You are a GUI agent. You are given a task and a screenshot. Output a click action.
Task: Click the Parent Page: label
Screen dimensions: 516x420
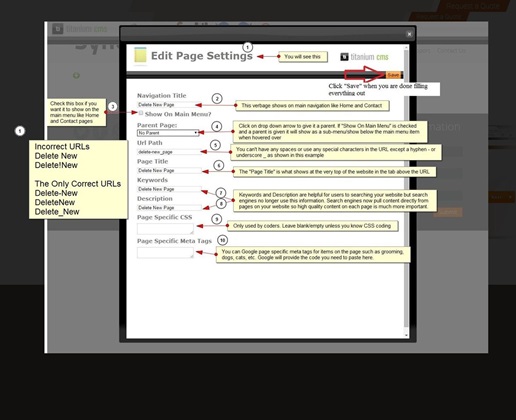pyautogui.click(x=157, y=125)
